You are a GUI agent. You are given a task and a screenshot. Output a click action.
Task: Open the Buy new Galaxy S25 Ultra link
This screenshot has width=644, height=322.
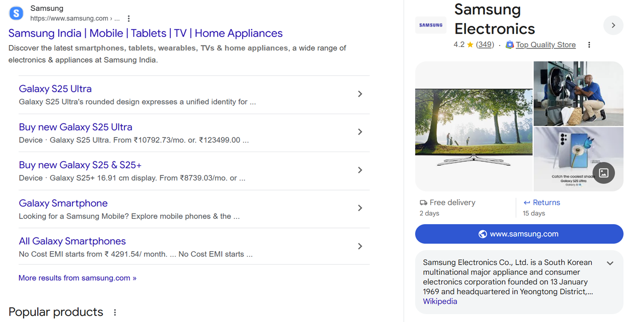point(76,127)
